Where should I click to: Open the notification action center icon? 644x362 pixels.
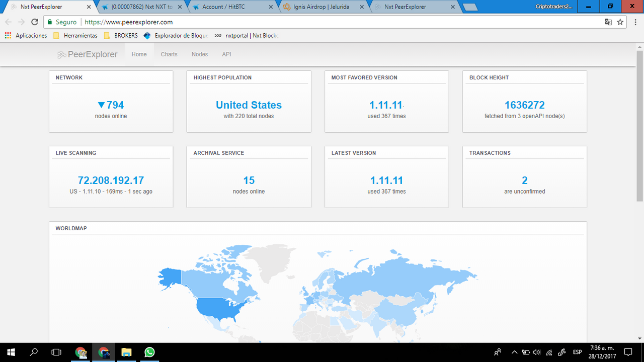[x=628, y=352]
